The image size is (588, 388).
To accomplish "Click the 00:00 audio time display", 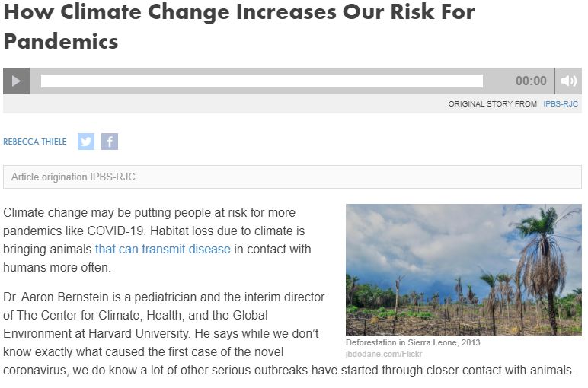I will coord(531,81).
